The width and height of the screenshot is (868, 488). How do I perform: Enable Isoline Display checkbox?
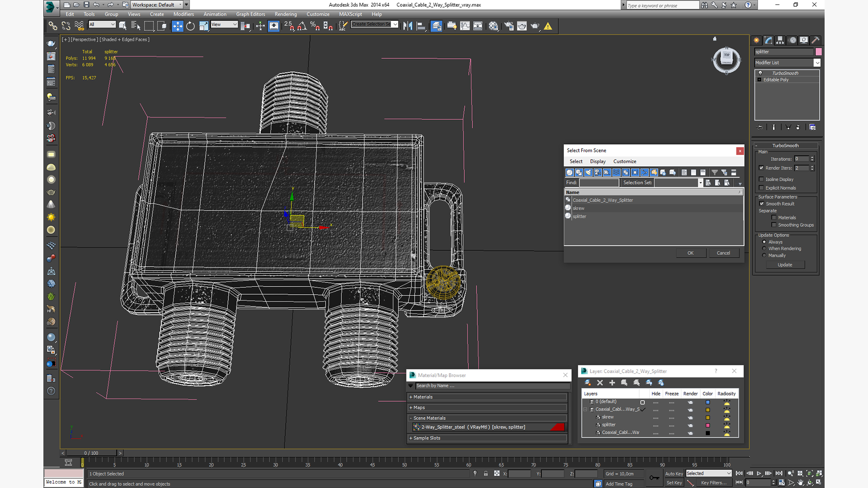[x=761, y=179]
